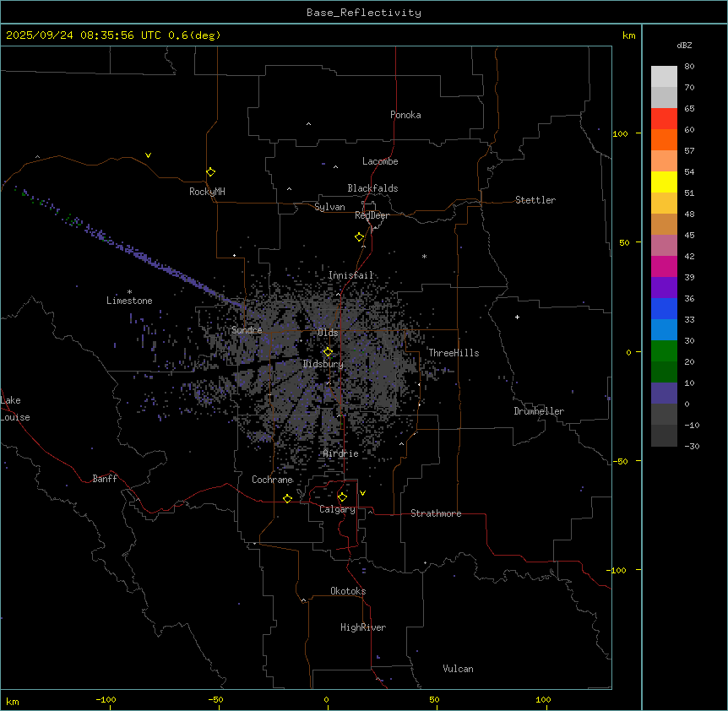Click the Vulcan label at the map bottom

tap(458, 669)
